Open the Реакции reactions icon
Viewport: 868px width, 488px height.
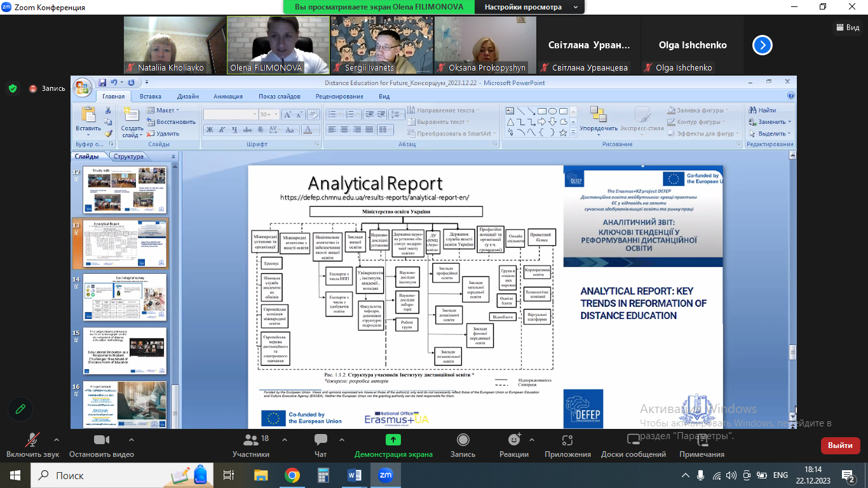click(x=513, y=440)
